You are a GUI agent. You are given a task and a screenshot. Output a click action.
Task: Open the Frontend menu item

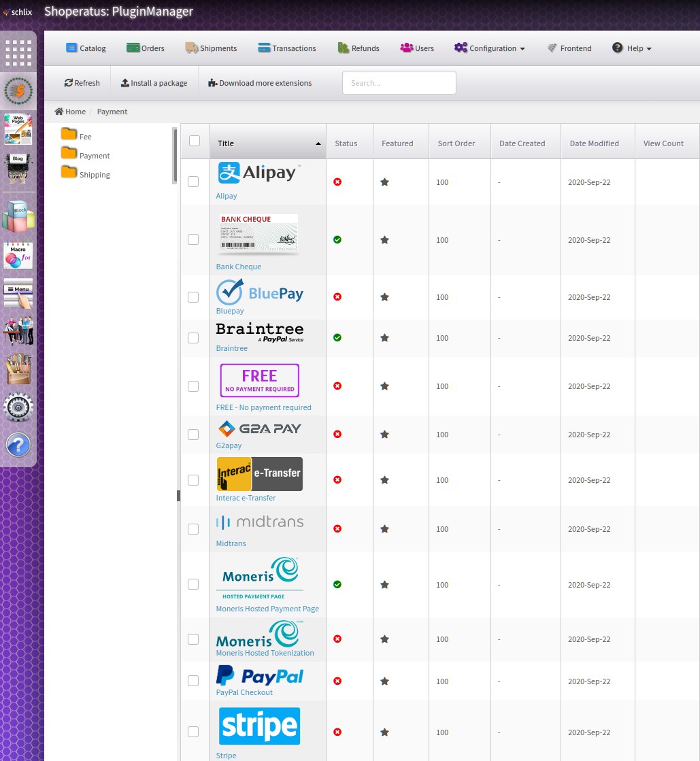click(569, 48)
